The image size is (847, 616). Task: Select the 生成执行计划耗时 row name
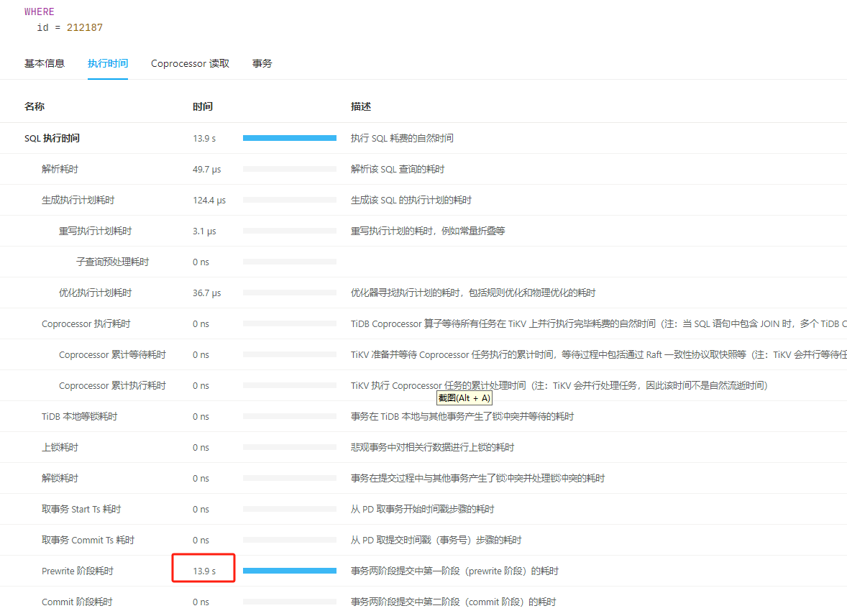tap(78, 200)
